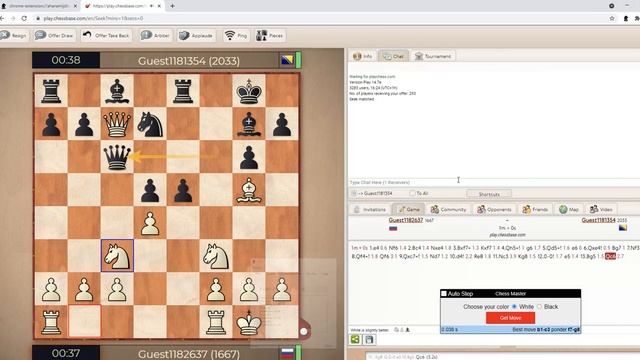This screenshot has height=360, width=640.
Task: Click the save game floppy icon
Action: click(369, 339)
